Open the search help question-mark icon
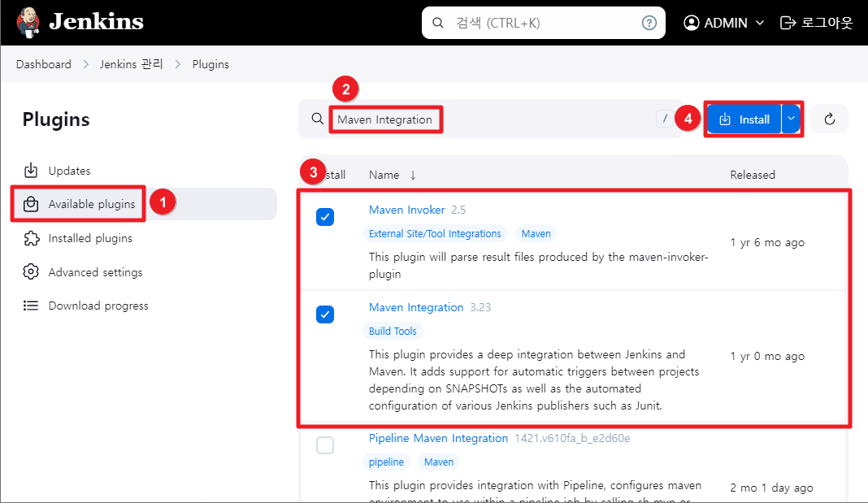Screen dimensions: 868x503 pos(649,23)
